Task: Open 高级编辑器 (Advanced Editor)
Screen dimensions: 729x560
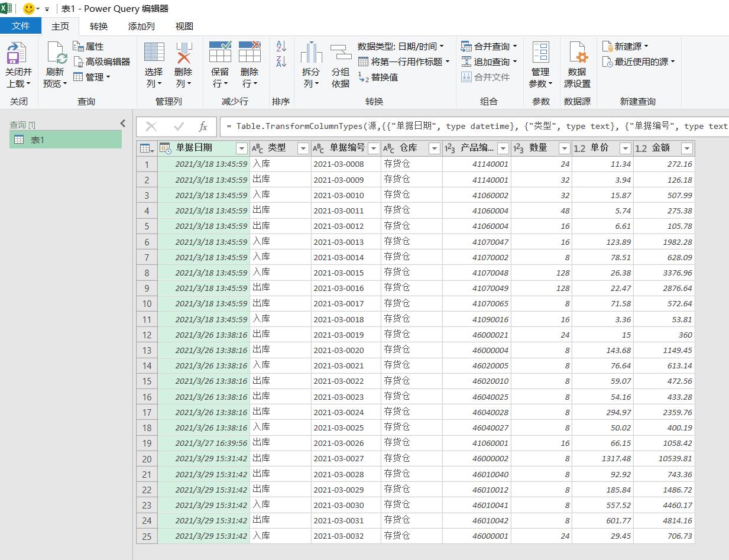Action: coord(101,61)
